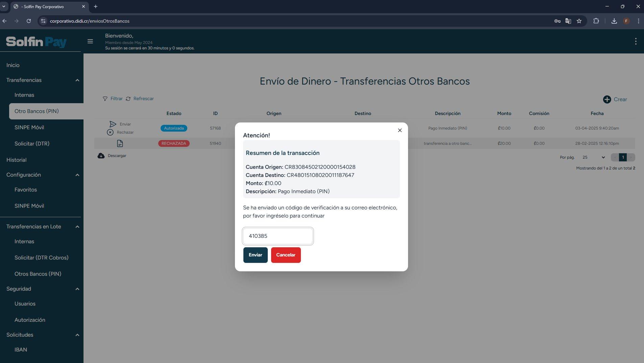644x363 pixels.
Task: Close the Atención dialog with the X
Action: click(x=400, y=130)
